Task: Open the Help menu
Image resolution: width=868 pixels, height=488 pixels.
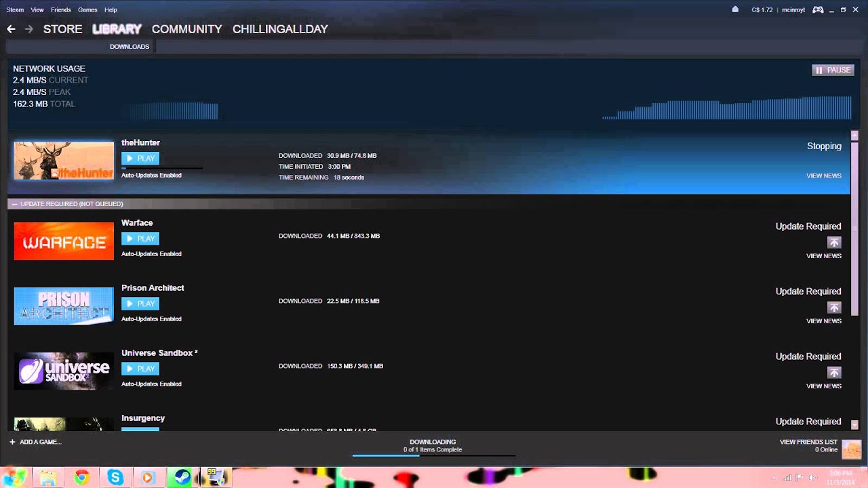Action: 111,10
